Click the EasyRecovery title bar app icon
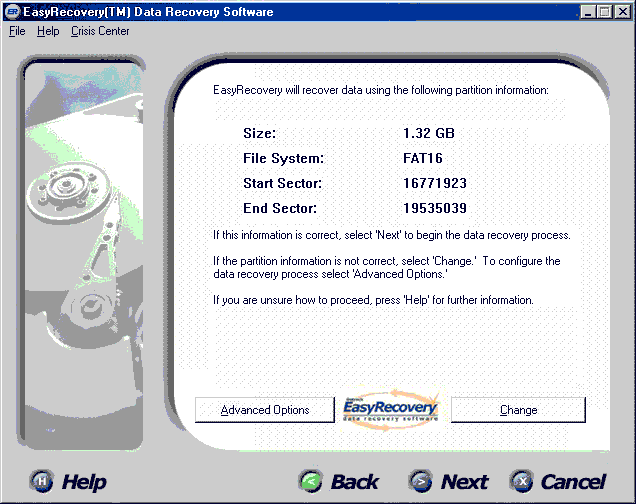636x504 pixels. [x=12, y=12]
